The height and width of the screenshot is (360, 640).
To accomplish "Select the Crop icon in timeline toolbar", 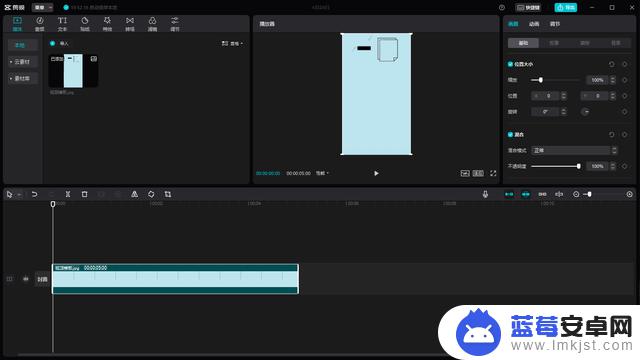I will pyautogui.click(x=168, y=194).
